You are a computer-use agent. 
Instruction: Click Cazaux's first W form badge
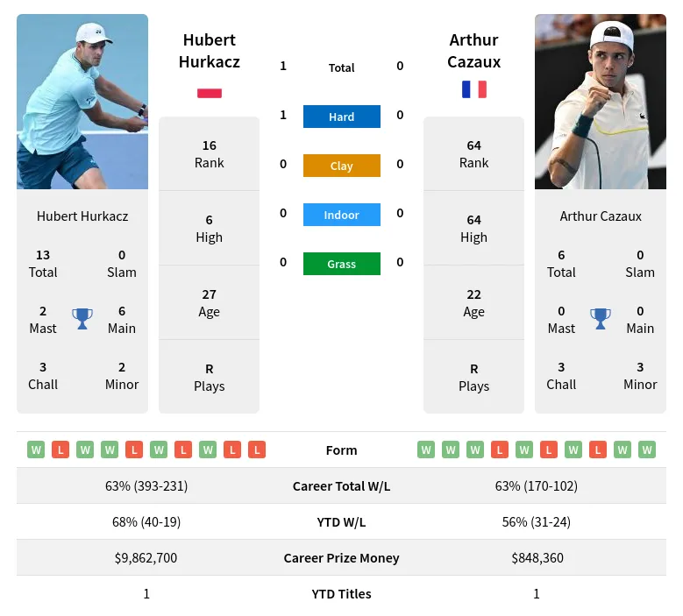[426, 450]
